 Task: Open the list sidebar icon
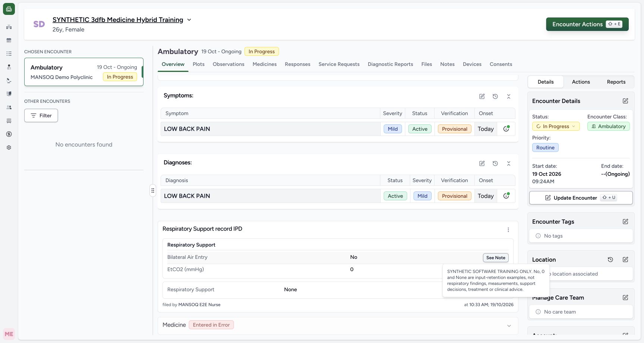click(x=9, y=54)
